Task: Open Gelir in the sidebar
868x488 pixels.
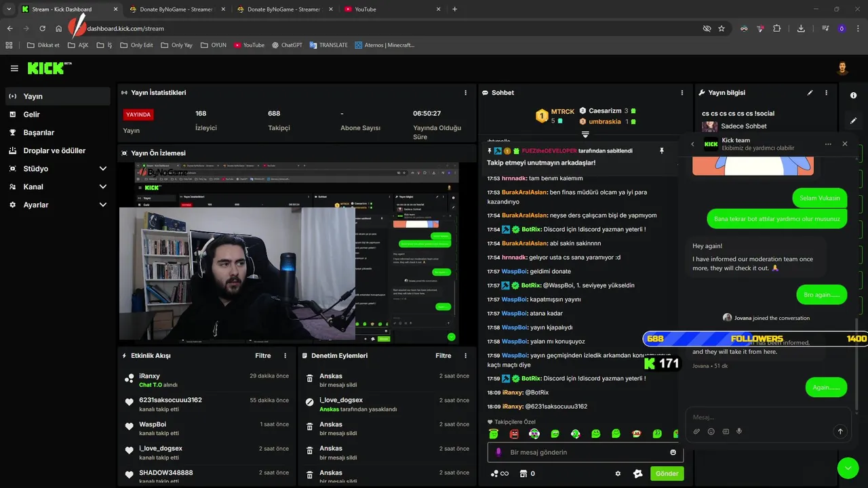Action: point(58,115)
